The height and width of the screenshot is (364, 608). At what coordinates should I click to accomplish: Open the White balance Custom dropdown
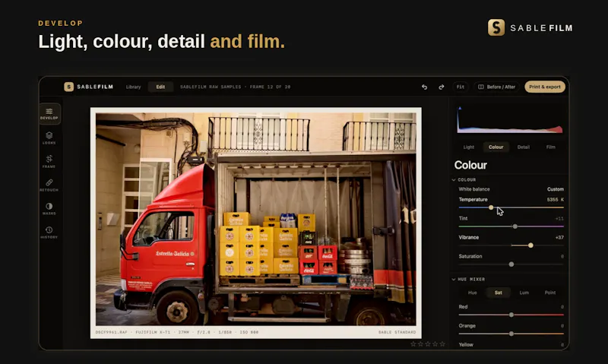556,189
